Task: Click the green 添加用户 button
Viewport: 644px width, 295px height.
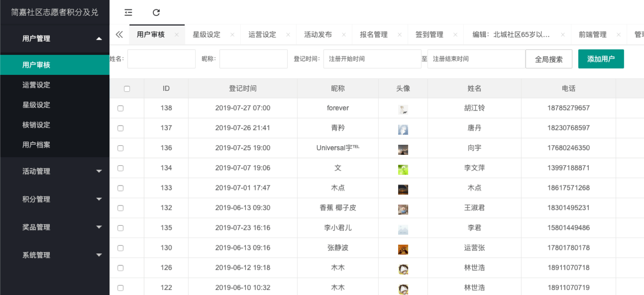Action: (x=601, y=59)
